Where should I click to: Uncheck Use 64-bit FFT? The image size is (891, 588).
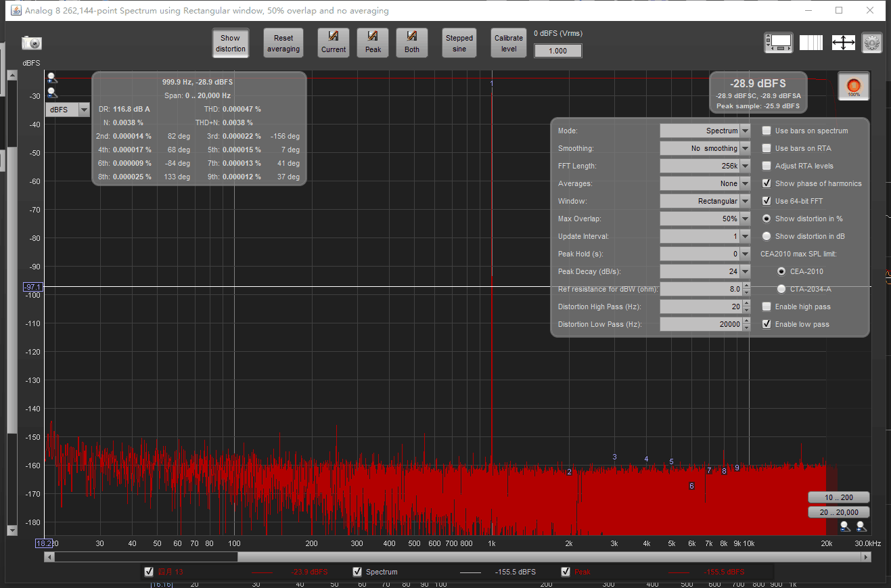pyautogui.click(x=767, y=201)
